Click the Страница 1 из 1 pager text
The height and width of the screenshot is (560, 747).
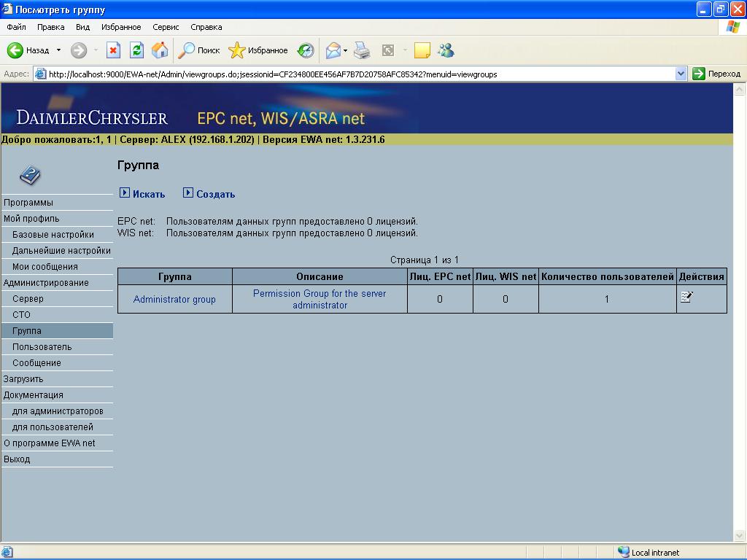(424, 260)
